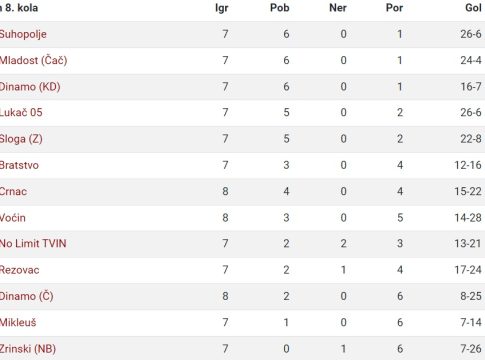The height and width of the screenshot is (360, 485).
Task: Click Suhopolje goal difference 26-6 cell
Action: point(471,34)
